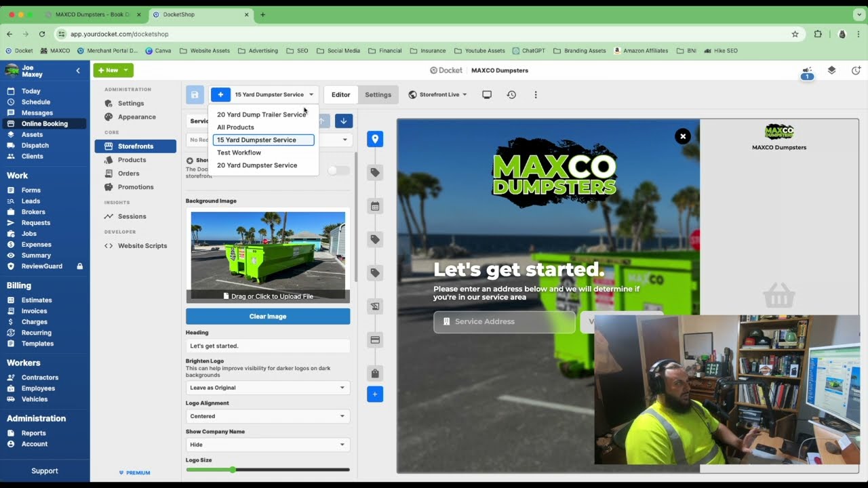Open Logo Alignment Centered dropdown

click(268, 416)
